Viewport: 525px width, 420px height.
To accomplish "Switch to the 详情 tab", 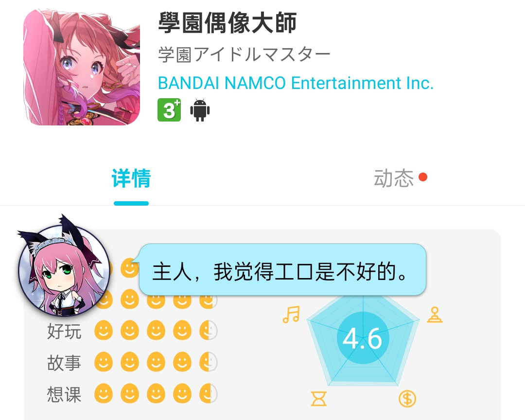I will (x=131, y=178).
